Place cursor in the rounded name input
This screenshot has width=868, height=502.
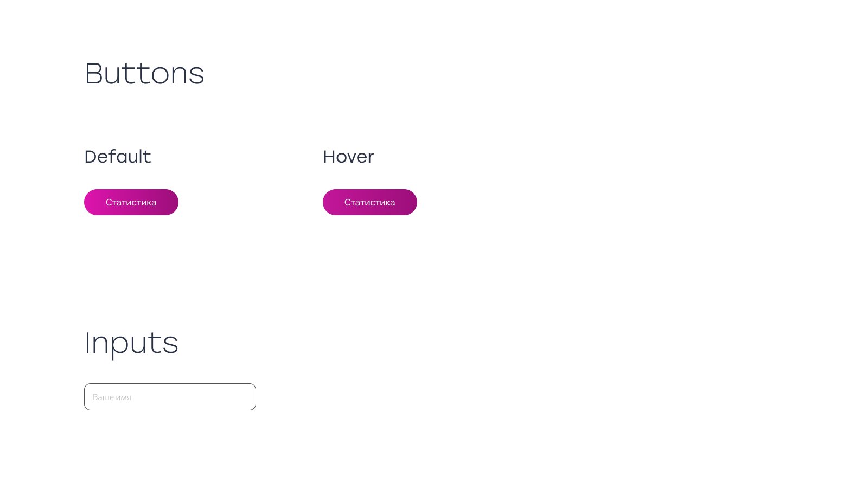coord(170,397)
